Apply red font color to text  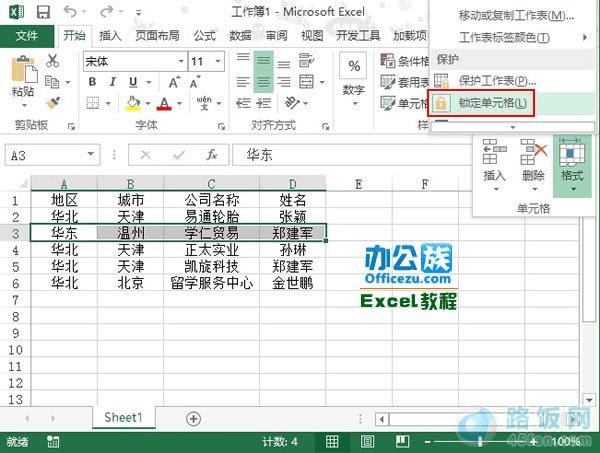pyautogui.click(x=164, y=103)
